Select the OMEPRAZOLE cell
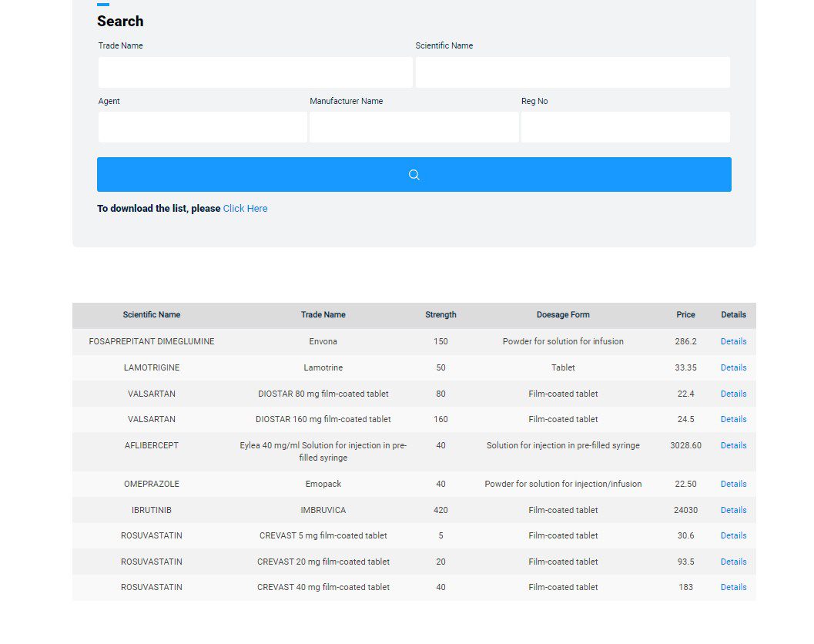814x644 pixels. [x=152, y=484]
